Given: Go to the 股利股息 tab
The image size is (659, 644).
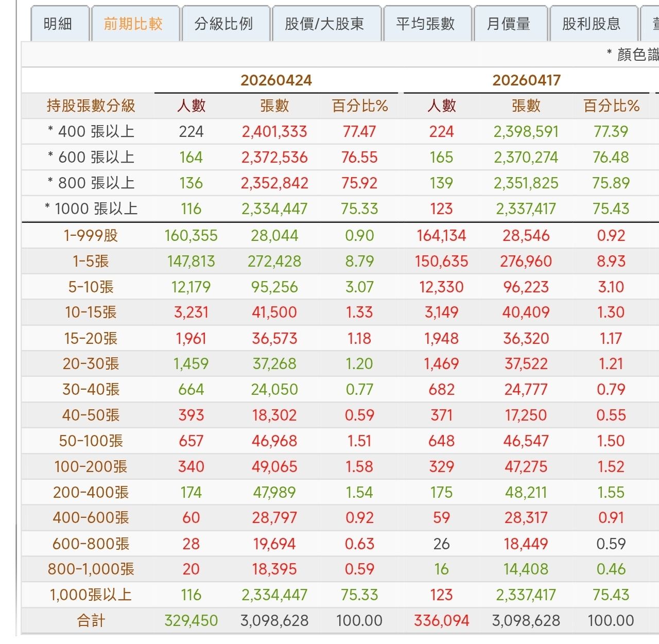Looking at the screenshot, I should (x=591, y=24).
